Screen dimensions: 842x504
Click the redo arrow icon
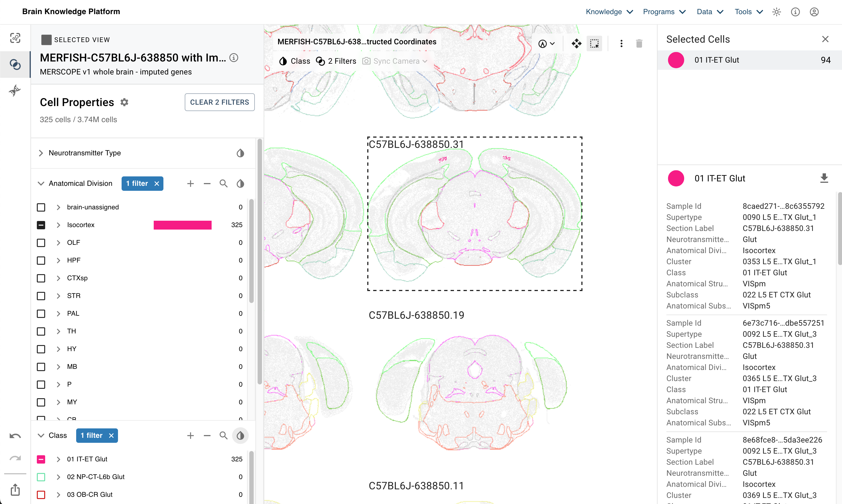tap(15, 458)
